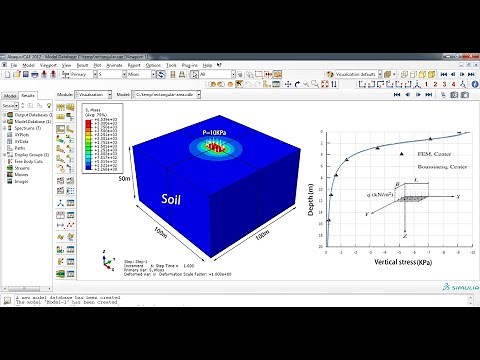Open the ODB file path dropdown
Screen dimensions: 480x360
tap(198, 95)
